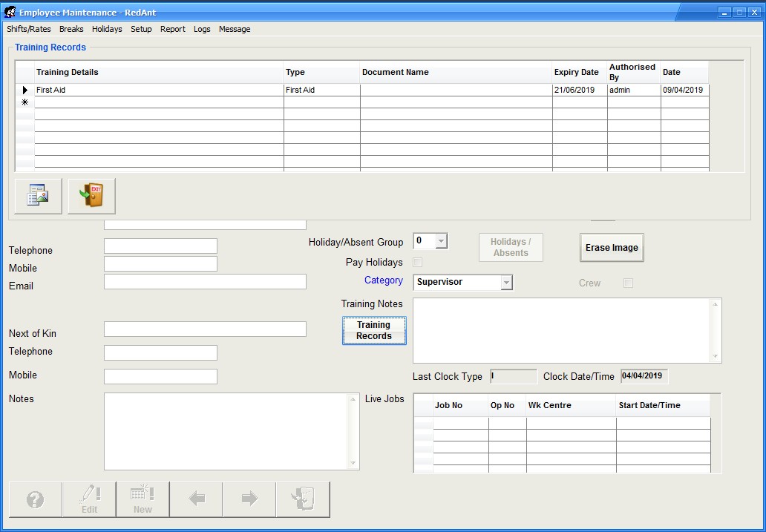Click the greyed-out exit door icon at bottom
This screenshot has width=766, height=532.
[303, 499]
